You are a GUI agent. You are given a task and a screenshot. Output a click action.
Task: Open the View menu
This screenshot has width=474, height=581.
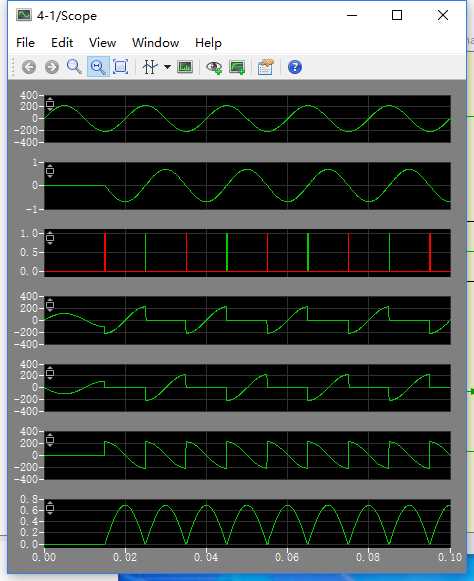pos(102,43)
